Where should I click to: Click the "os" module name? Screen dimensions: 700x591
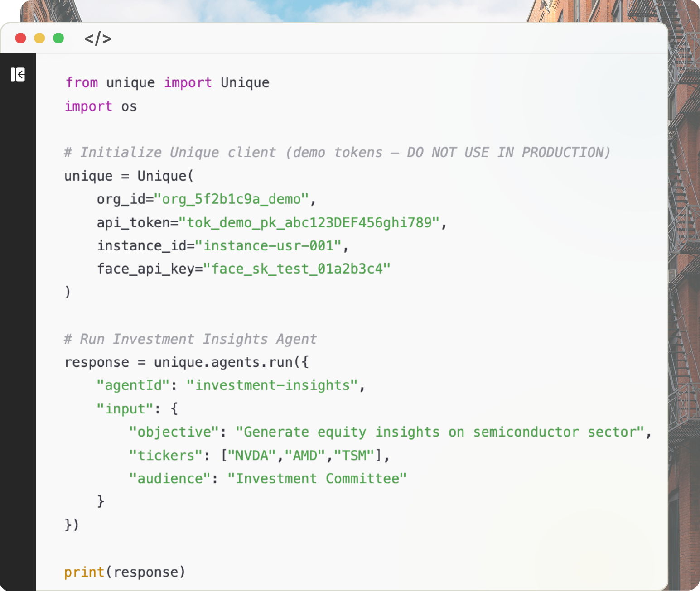click(129, 106)
